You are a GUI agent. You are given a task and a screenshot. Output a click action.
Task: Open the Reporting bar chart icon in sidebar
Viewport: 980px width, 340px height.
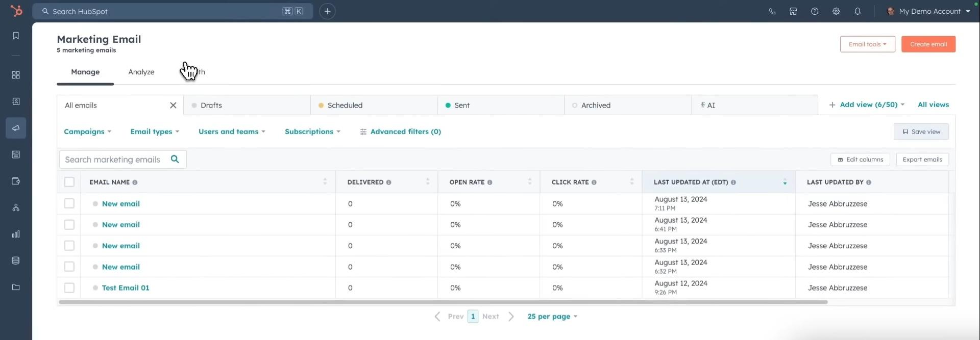coord(16,234)
